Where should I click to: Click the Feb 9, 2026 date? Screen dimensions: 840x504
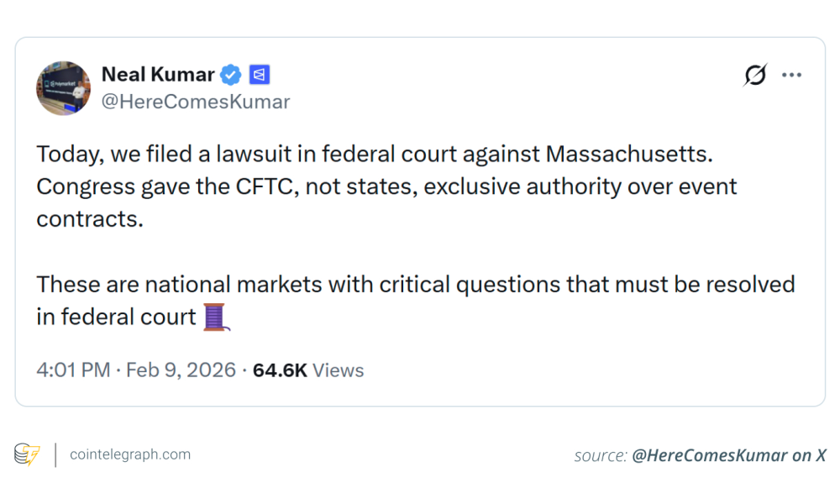pos(181,370)
